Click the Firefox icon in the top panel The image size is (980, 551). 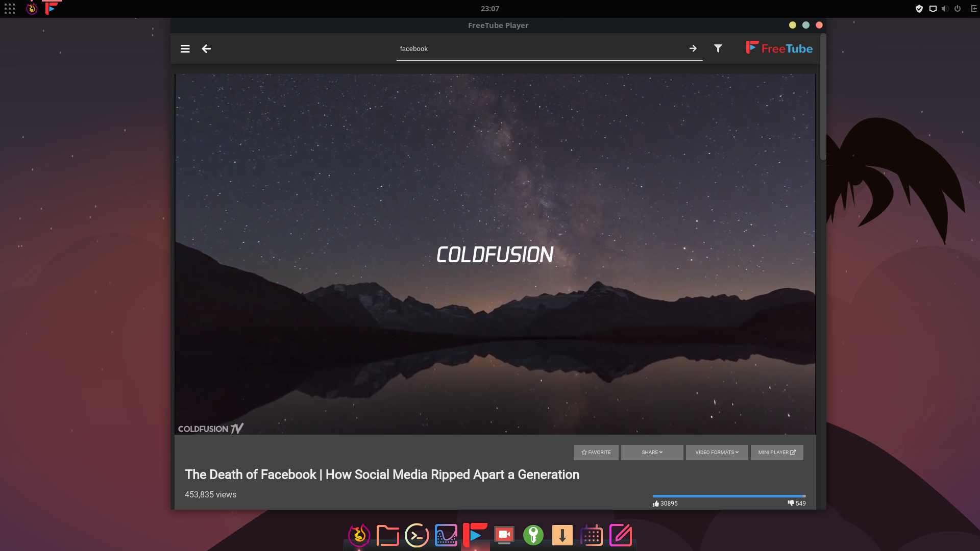(x=32, y=9)
